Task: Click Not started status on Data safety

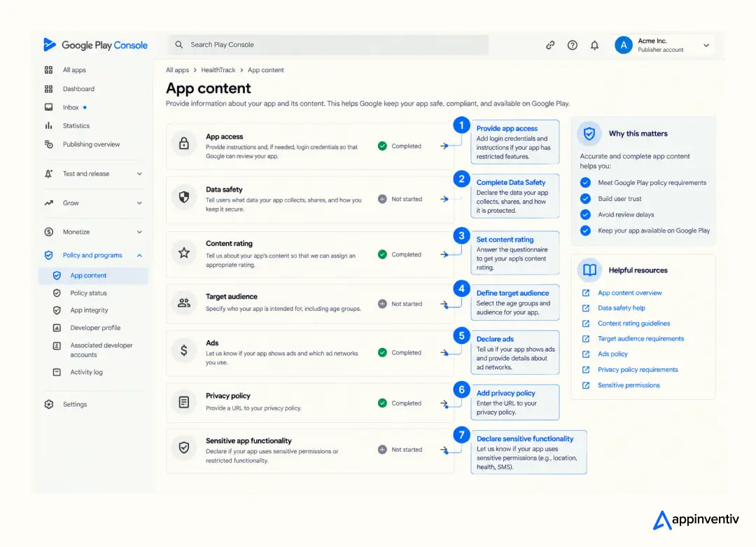Action: (400, 199)
